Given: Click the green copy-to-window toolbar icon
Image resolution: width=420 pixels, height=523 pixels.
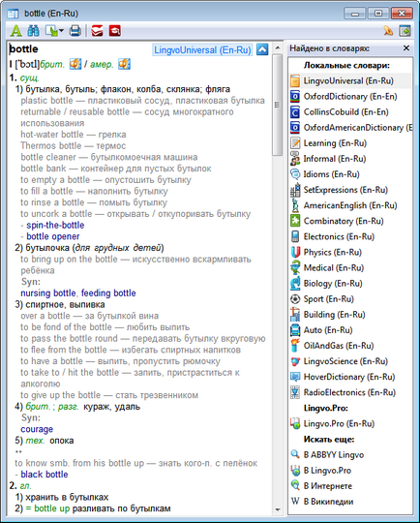Looking at the screenshot, I should 51,31.
